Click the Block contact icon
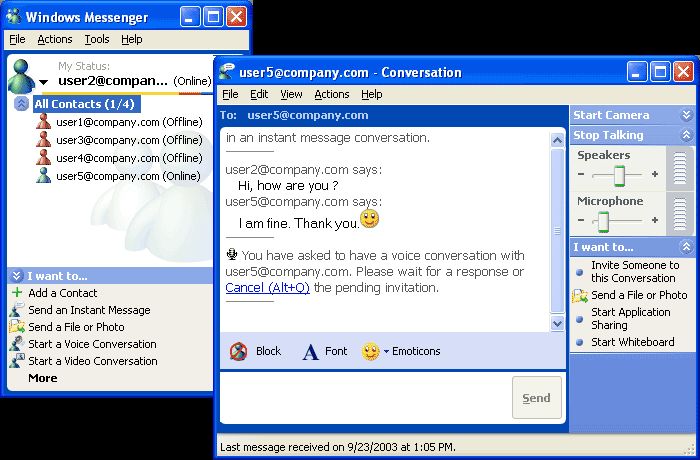The width and height of the screenshot is (700, 460). pyautogui.click(x=238, y=351)
